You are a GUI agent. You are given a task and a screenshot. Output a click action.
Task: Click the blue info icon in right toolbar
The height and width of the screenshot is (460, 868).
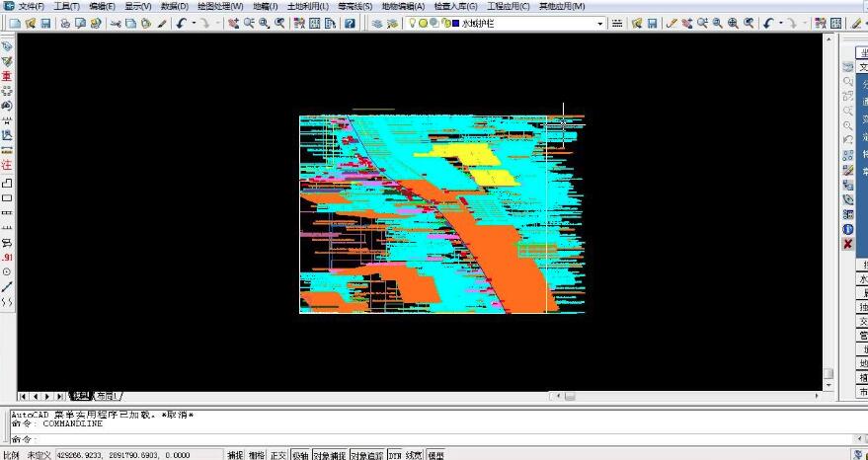point(848,229)
